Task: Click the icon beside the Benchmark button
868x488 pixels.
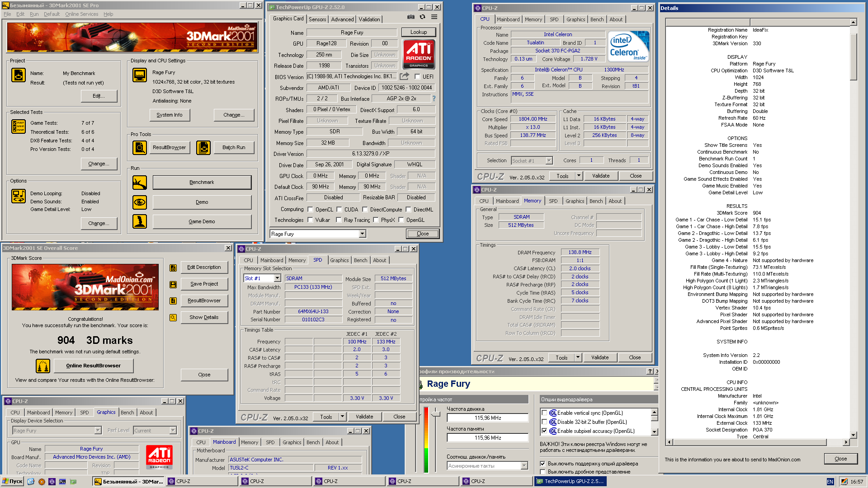Action: 140,183
